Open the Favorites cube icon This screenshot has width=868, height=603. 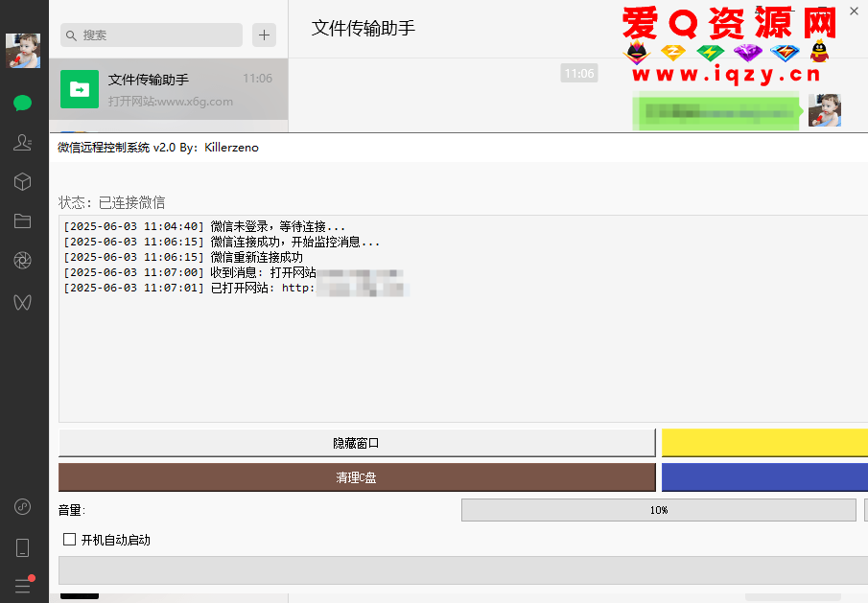(x=23, y=182)
